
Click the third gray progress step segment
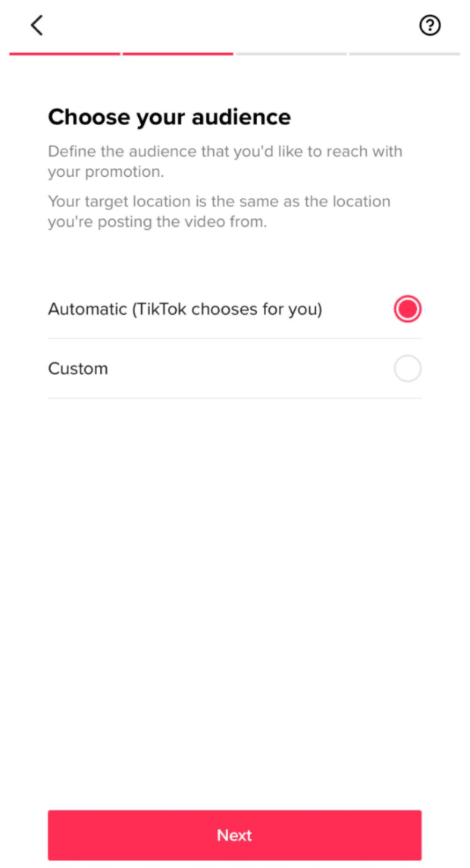pyautogui.click(x=291, y=55)
